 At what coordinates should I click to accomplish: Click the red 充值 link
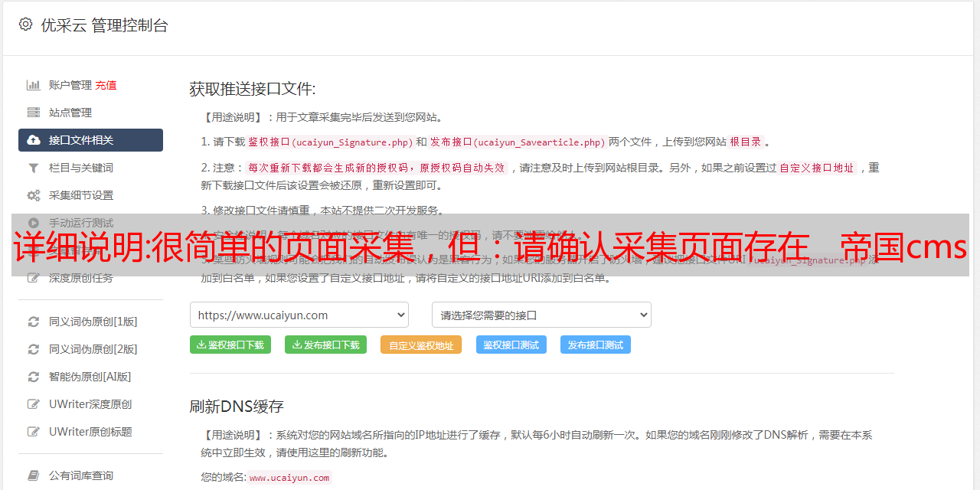[x=106, y=85]
